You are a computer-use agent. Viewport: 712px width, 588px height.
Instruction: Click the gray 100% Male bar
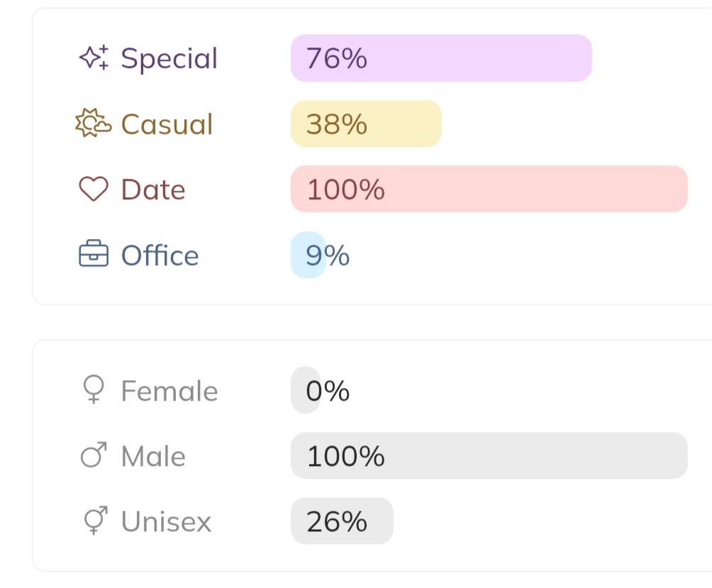pos(489,456)
